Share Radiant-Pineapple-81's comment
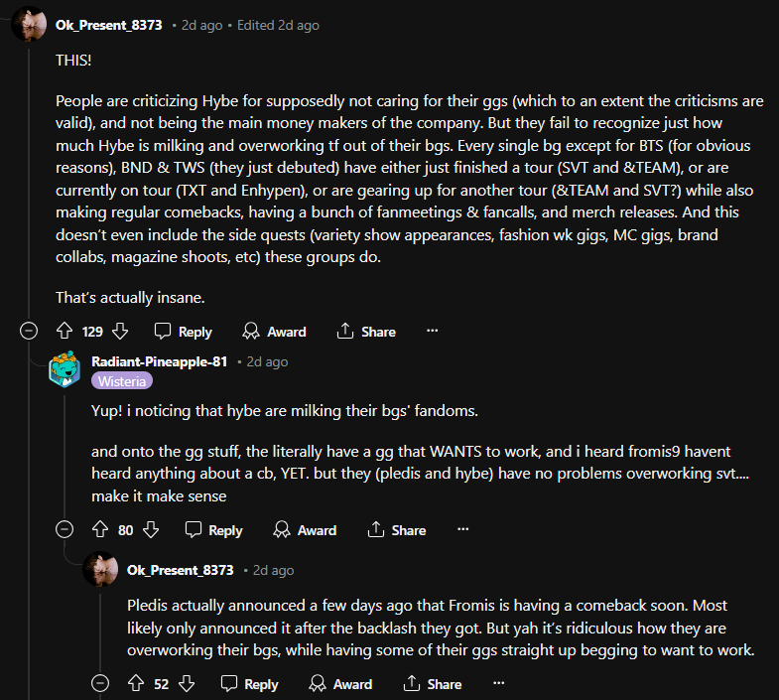The width and height of the screenshot is (779, 700). (x=397, y=530)
